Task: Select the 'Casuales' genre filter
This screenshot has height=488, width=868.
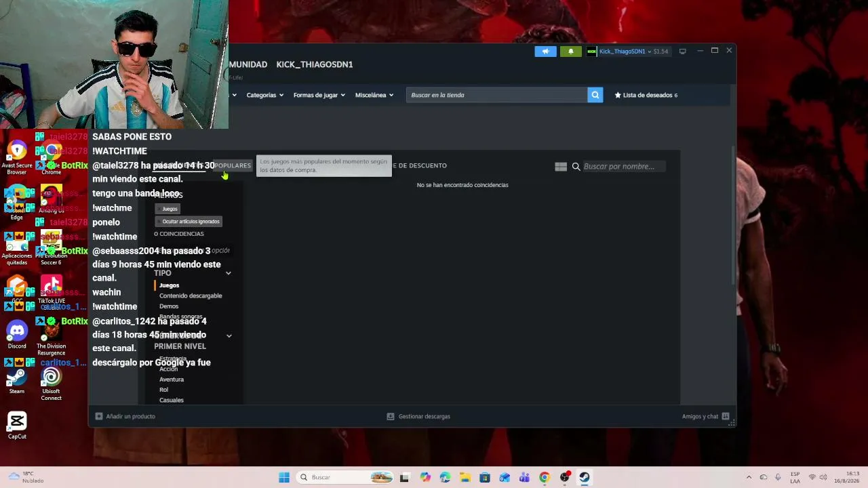Action: click(x=172, y=400)
